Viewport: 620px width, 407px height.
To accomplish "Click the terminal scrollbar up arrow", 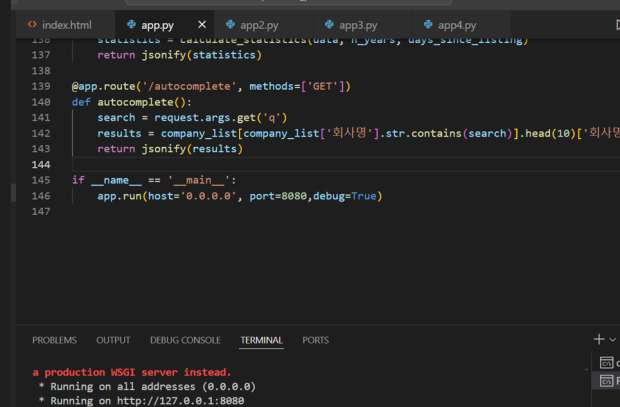I will coord(586,369).
